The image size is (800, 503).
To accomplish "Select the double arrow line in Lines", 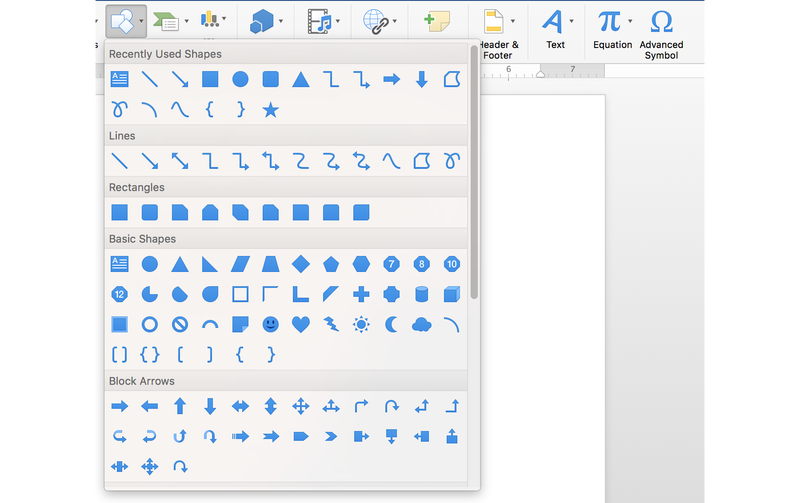I will [180, 161].
